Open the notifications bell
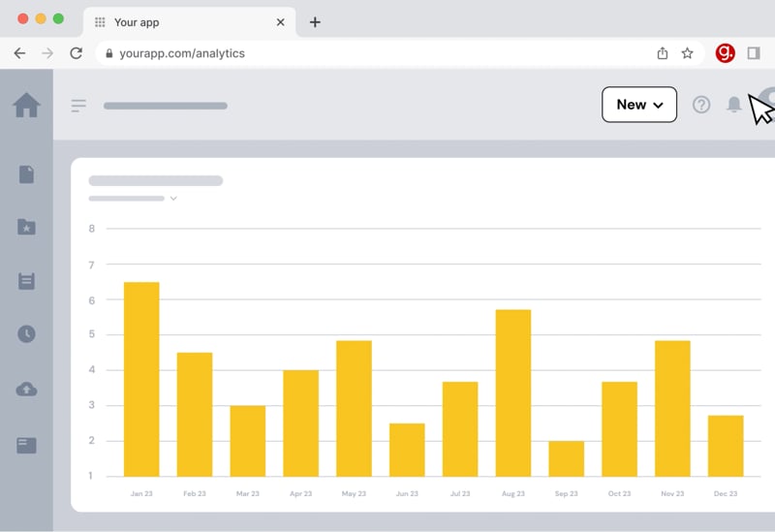 pyautogui.click(x=734, y=105)
